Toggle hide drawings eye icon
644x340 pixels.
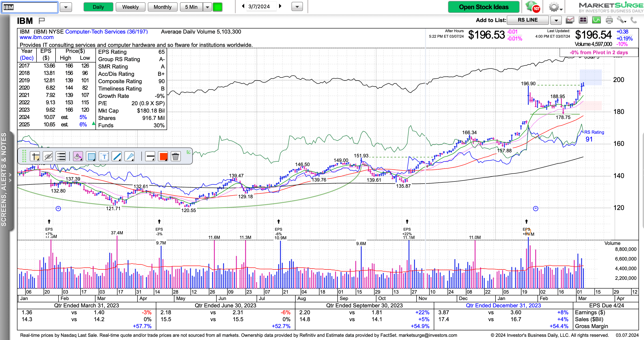[48, 157]
